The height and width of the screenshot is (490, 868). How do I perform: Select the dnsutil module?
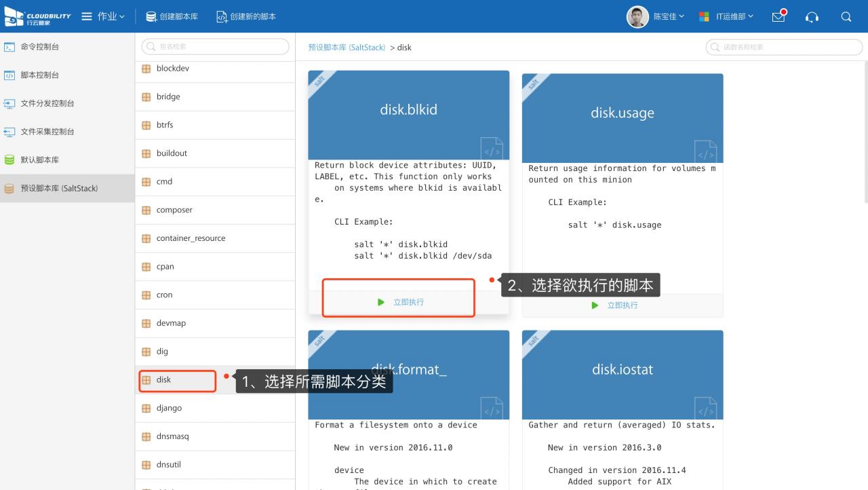tap(215, 465)
